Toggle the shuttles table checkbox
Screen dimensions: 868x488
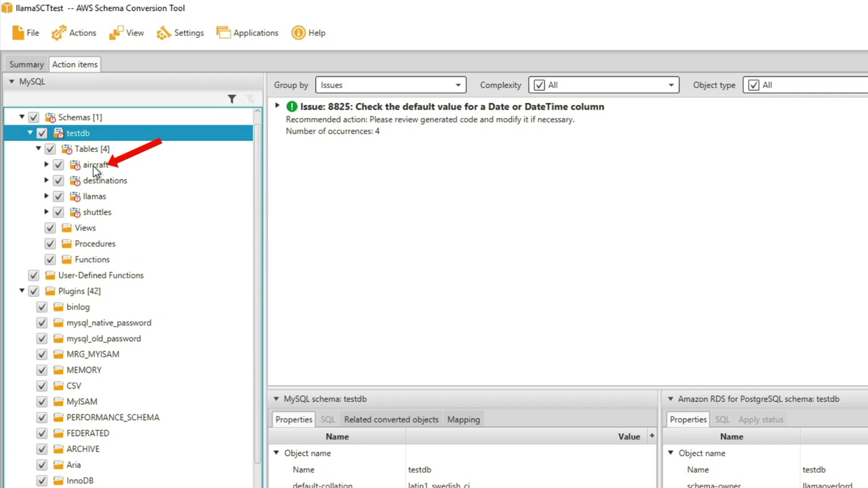[x=58, y=212]
